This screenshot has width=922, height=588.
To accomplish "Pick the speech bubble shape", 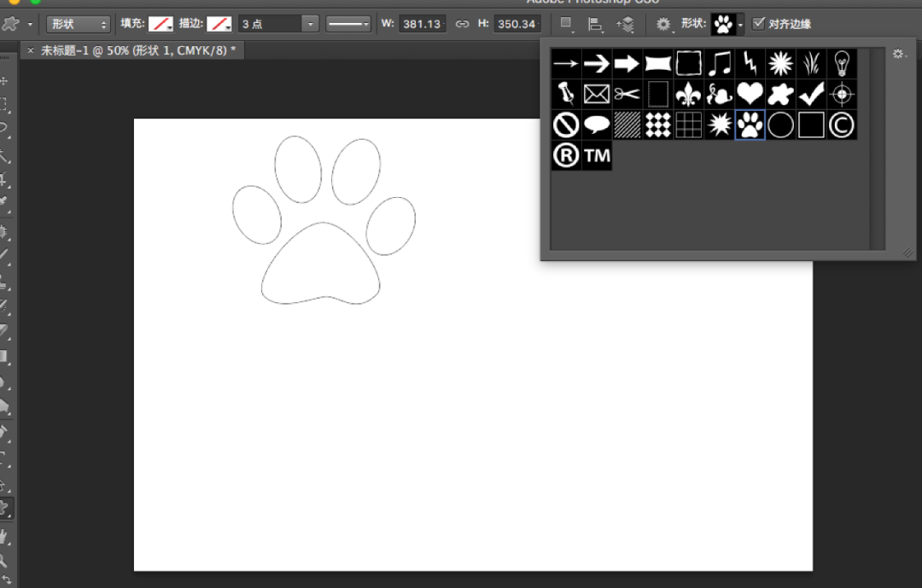I will click(x=597, y=125).
